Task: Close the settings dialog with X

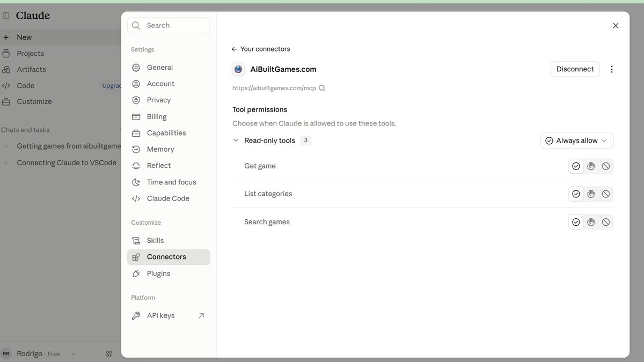Action: point(616,26)
